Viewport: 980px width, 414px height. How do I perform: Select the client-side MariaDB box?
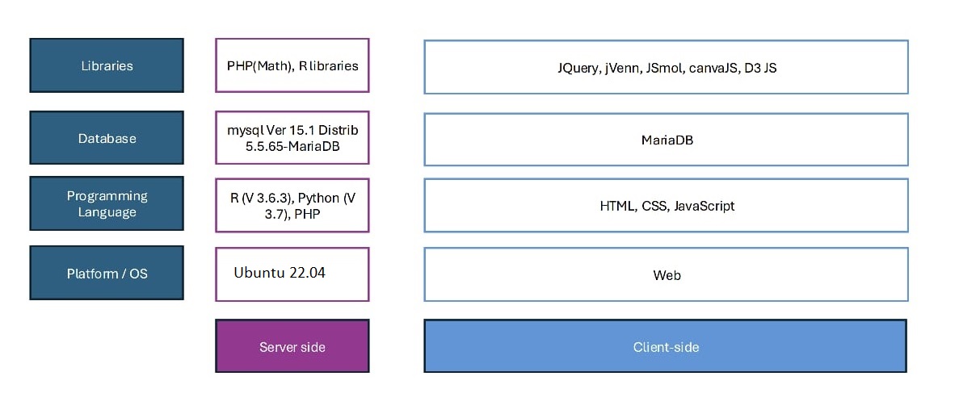(x=667, y=140)
